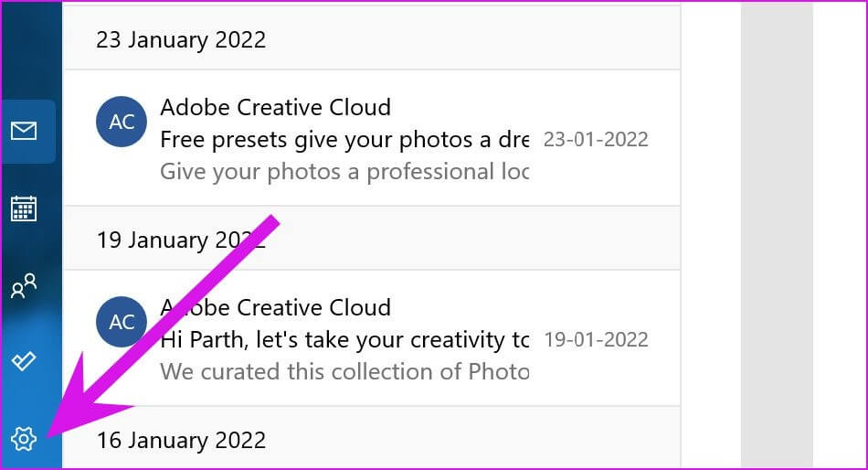Select the AC avatar of 19-01-2022 email
Viewport: 868px width, 470px height.
coord(122,322)
